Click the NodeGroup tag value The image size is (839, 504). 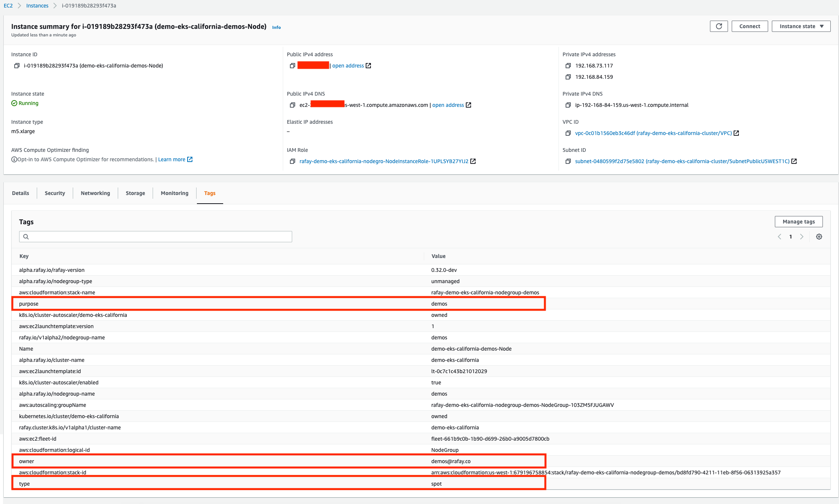click(x=445, y=450)
